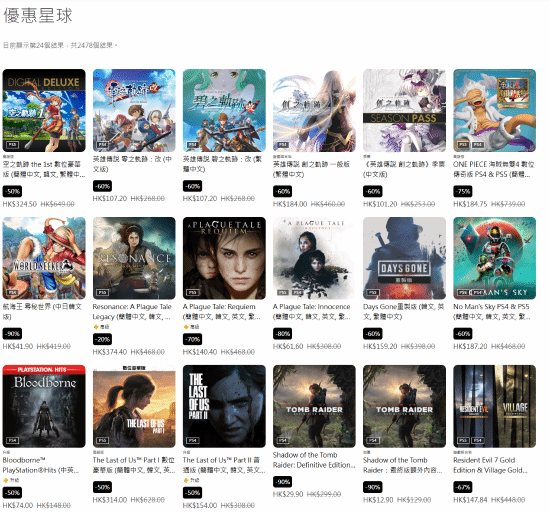Click The Last of Us Part I title
550x512 pixels.
click(134, 465)
